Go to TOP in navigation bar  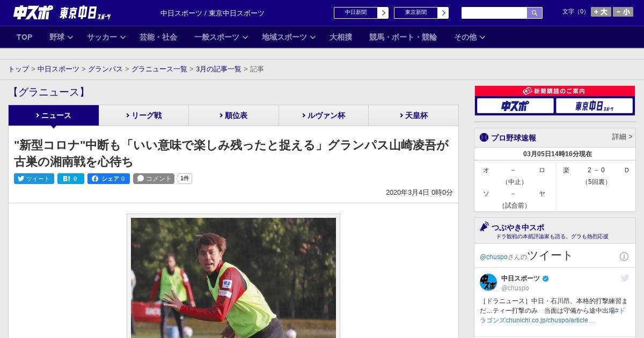(25, 37)
